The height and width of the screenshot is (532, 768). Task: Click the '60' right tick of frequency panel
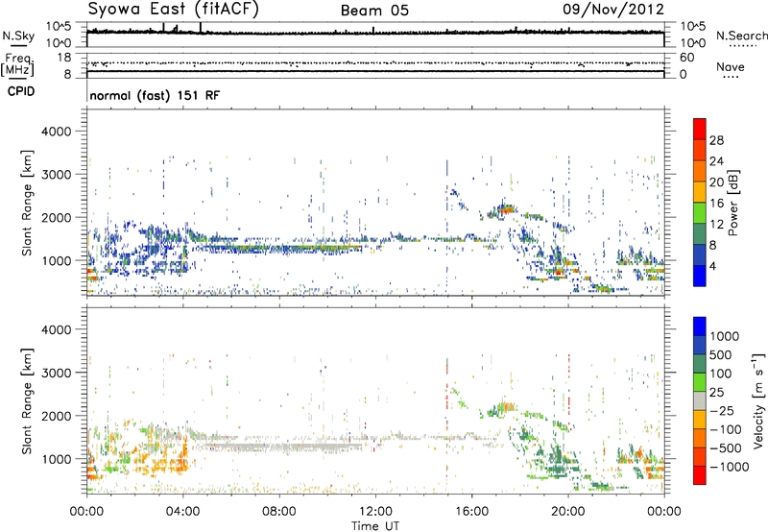coord(686,58)
